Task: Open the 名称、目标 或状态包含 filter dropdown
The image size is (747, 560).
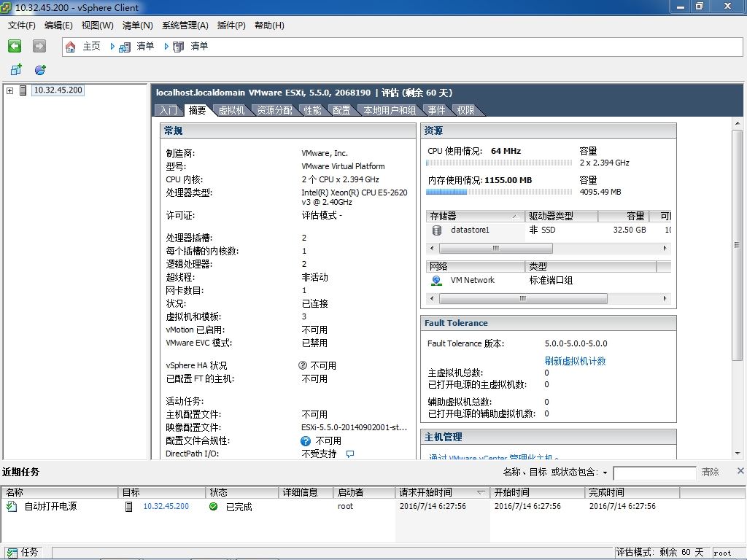Action: tap(605, 472)
